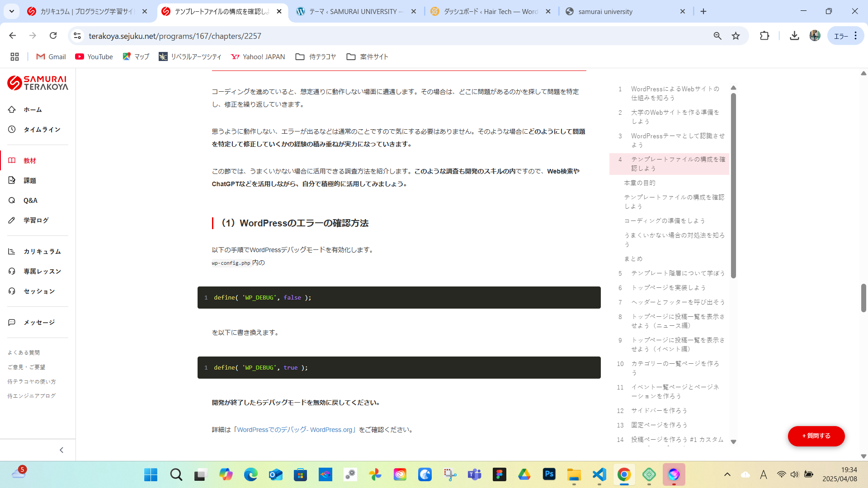868x488 pixels.
Task: Go back with browser back arrow
Action: tap(13, 36)
